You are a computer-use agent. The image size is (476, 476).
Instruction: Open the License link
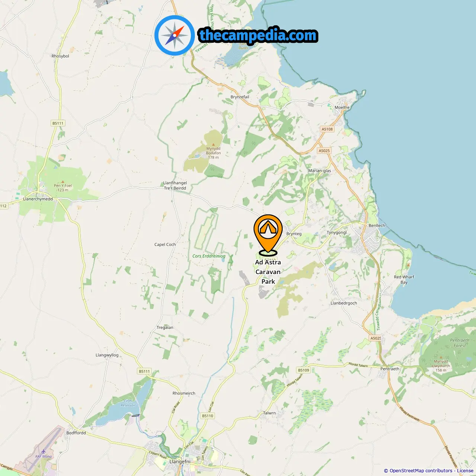click(x=465, y=470)
